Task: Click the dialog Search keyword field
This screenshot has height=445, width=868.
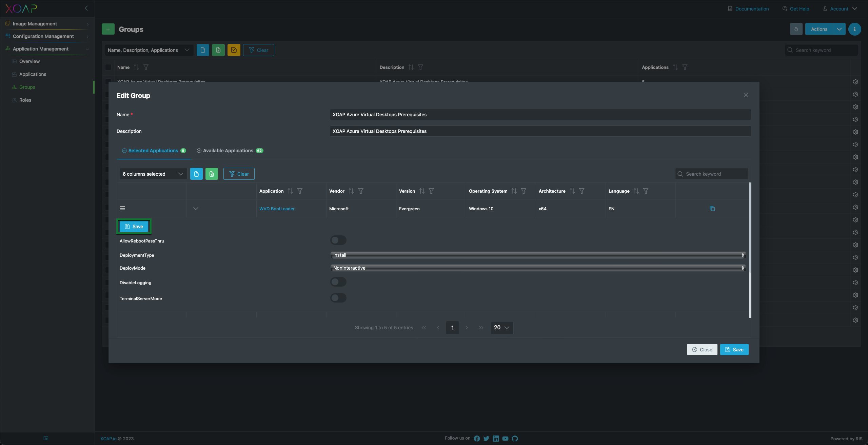Action: pyautogui.click(x=711, y=174)
